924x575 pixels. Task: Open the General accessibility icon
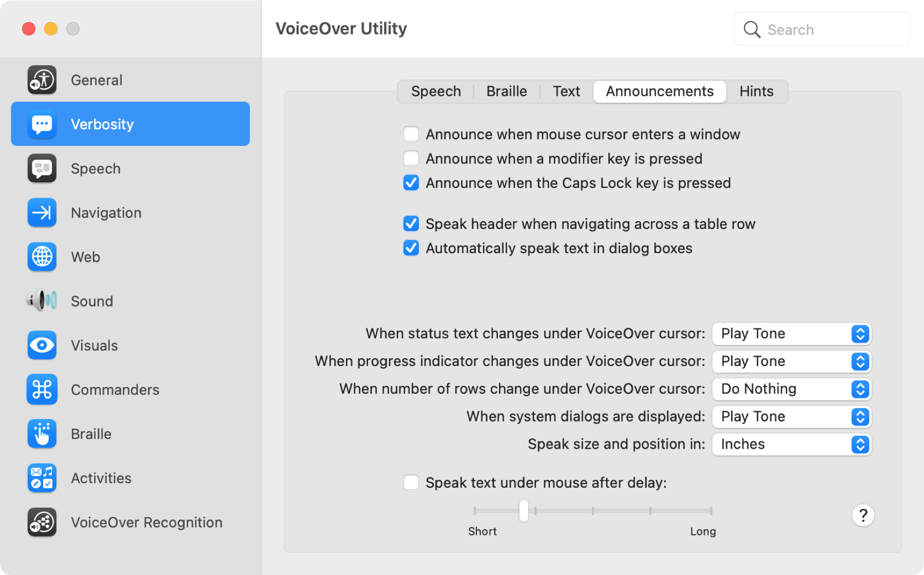pyautogui.click(x=42, y=80)
